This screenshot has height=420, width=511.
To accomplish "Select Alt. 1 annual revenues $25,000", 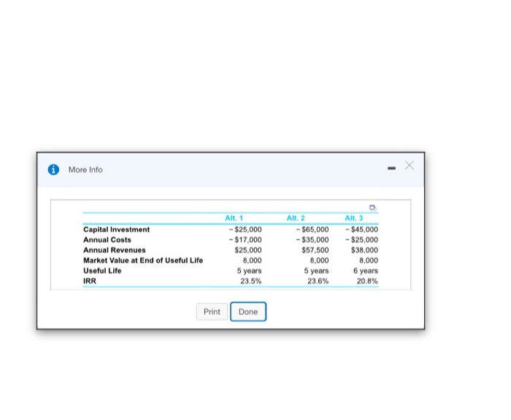I will point(248,250).
